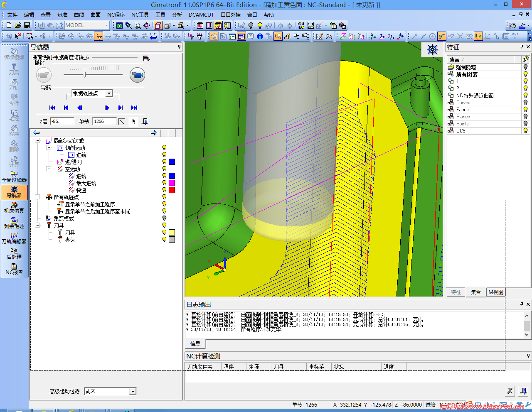Switch to the M视图 tab
The height and width of the screenshot is (412, 532).
click(x=496, y=292)
